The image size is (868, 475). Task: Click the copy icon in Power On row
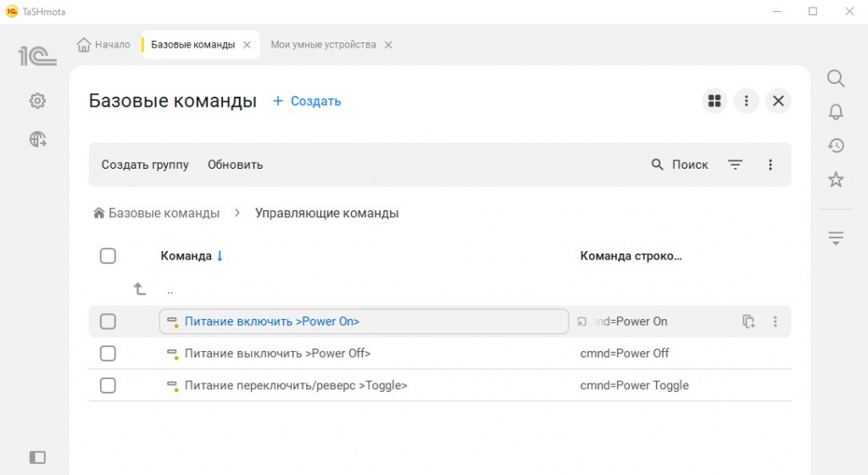tap(748, 321)
